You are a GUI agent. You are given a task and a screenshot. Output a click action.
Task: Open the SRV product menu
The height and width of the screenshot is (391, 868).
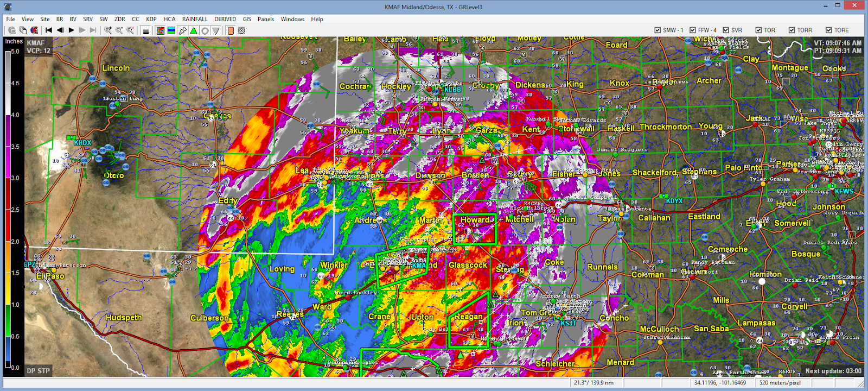88,19
